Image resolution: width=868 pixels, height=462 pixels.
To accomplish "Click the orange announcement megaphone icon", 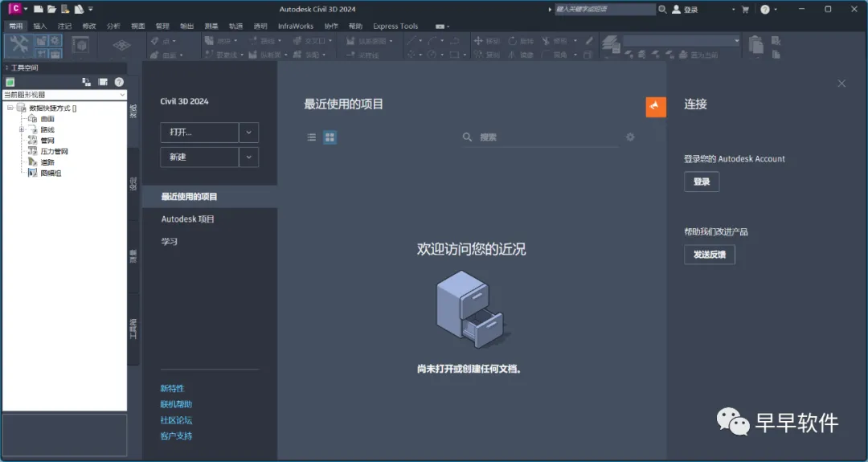I will (656, 107).
